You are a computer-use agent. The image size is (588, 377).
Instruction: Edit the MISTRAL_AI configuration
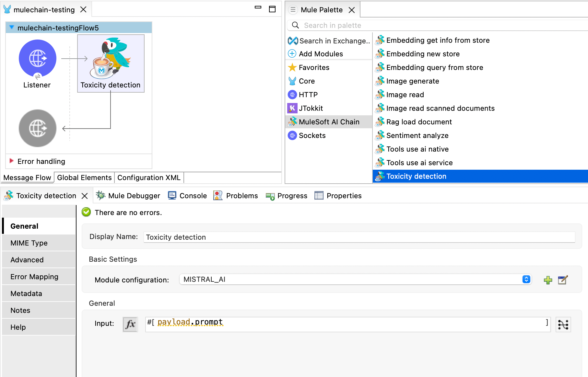pos(563,280)
